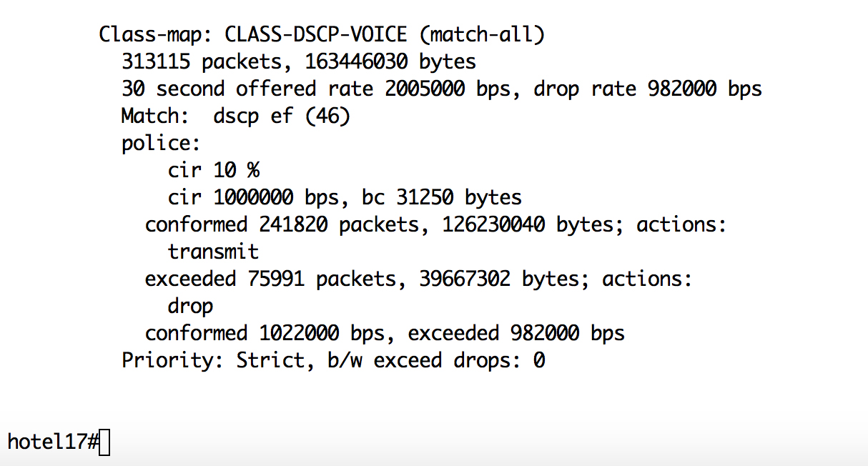868x466 pixels.
Task: Click the hotel17# prompt text
Action: [x=53, y=442]
